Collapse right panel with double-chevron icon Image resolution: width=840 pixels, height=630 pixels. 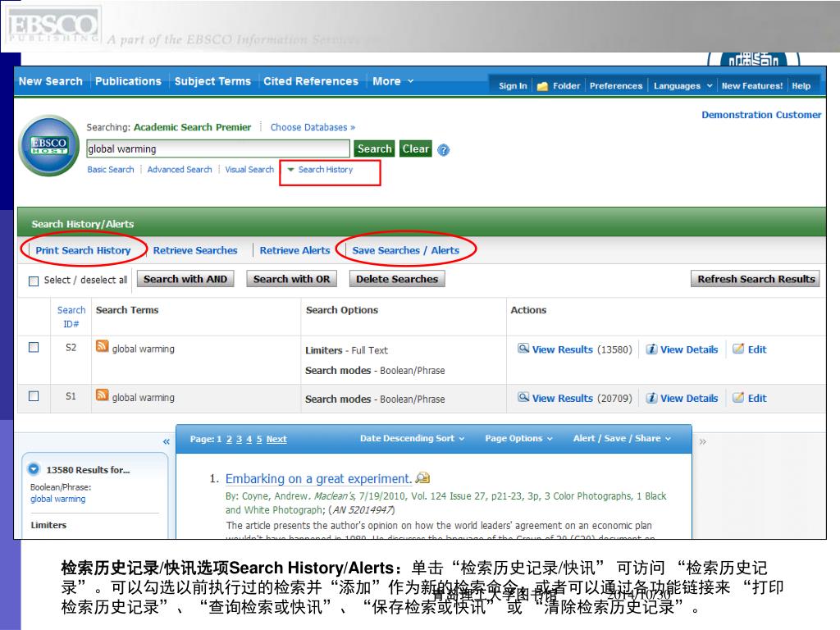tap(703, 441)
